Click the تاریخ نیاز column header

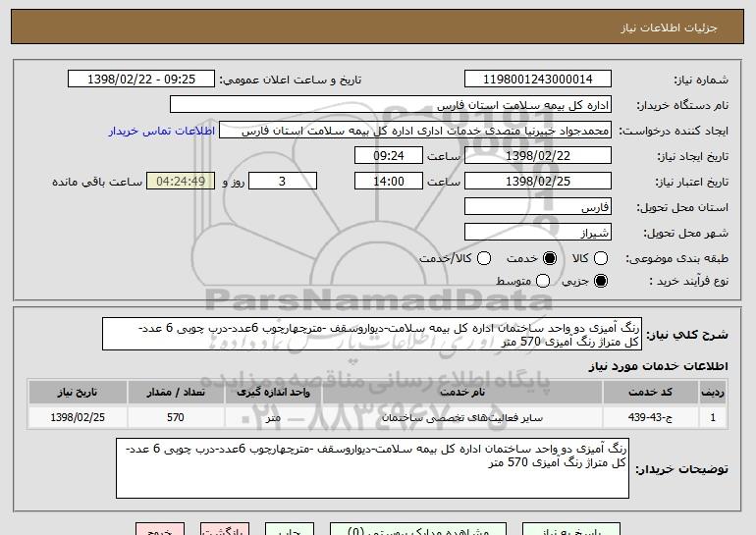78,393
